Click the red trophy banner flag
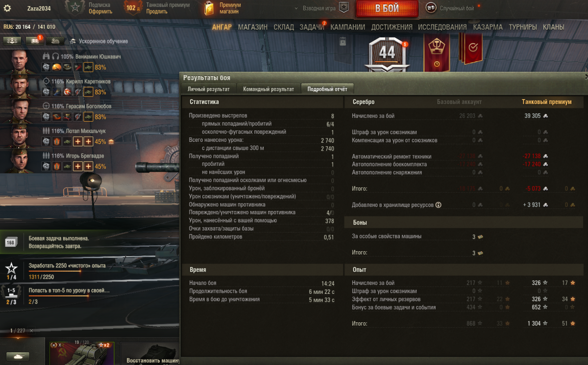 (436, 53)
